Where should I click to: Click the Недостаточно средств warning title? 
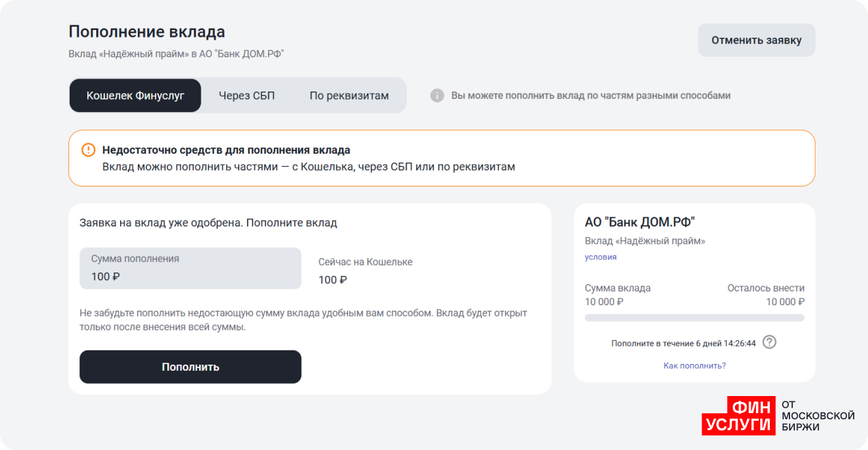[227, 150]
